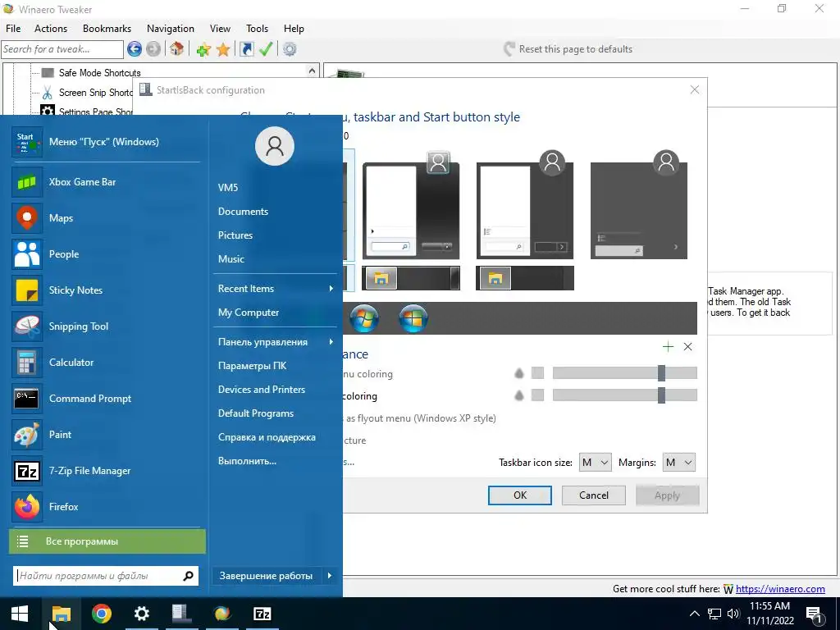Open Xbox Game Bar from Start menu
840x630 pixels.
[x=106, y=182]
